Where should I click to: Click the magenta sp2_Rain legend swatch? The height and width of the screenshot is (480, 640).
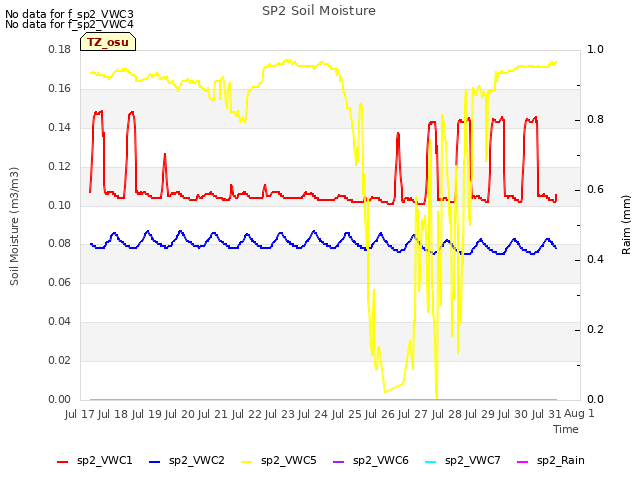coord(522,462)
